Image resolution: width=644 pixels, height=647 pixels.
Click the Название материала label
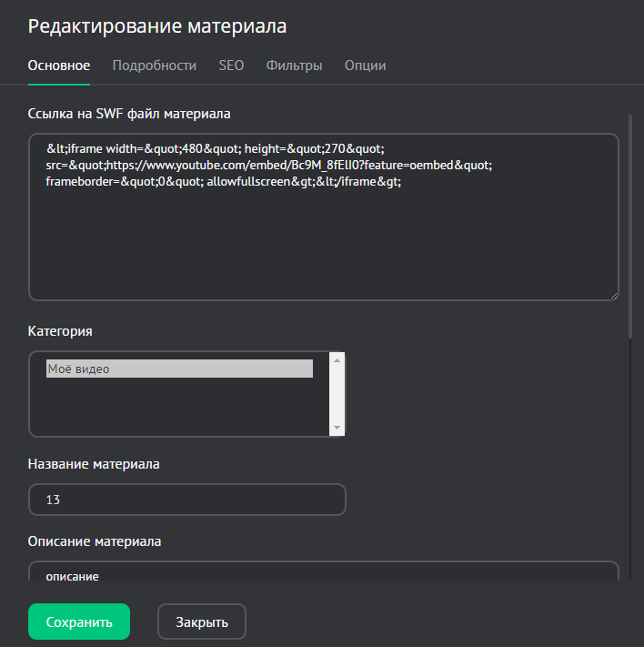[94, 464]
